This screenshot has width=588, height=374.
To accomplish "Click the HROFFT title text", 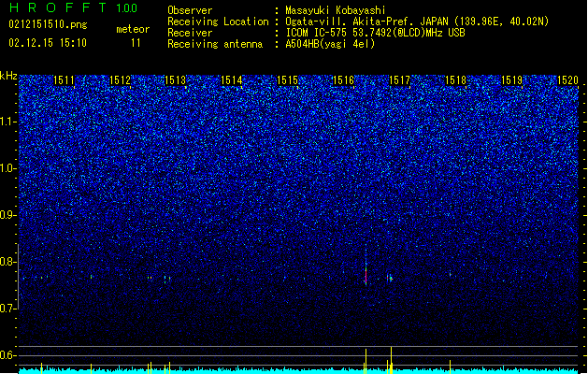I will 58,7.
